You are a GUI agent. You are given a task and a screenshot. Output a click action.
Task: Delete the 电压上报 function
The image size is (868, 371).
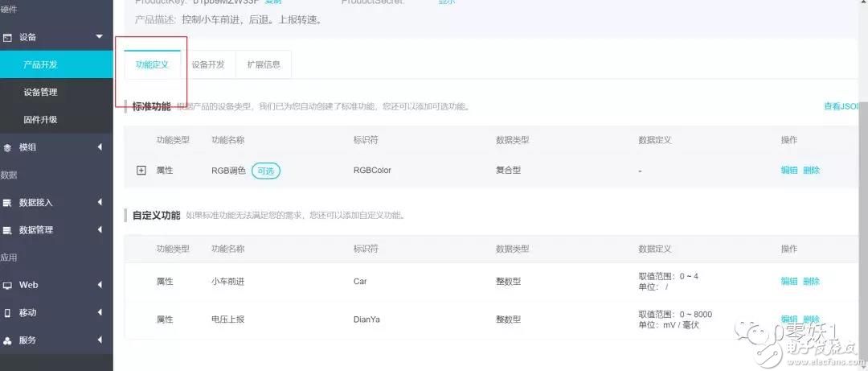pyautogui.click(x=811, y=319)
